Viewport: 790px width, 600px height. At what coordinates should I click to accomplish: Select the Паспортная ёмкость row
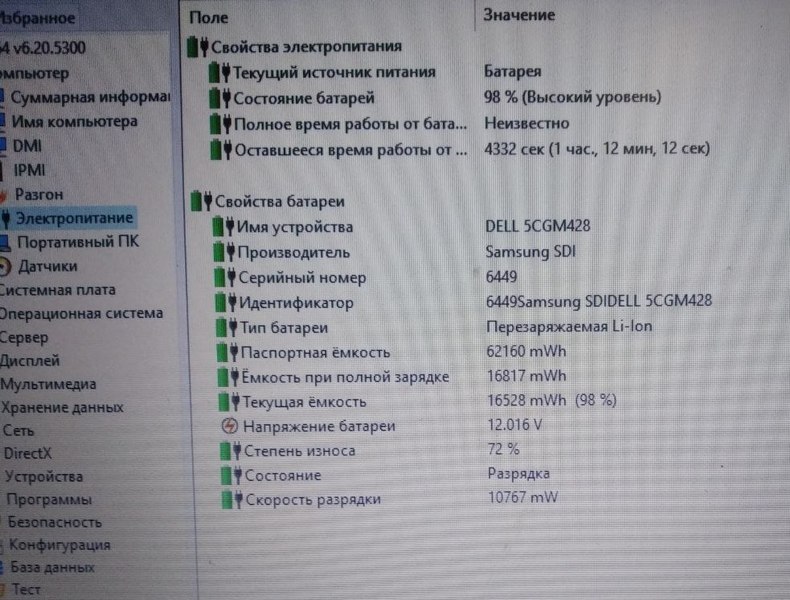tap(314, 352)
